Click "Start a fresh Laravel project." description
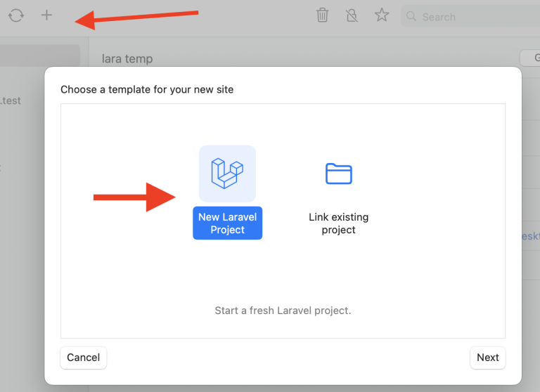 (x=283, y=310)
